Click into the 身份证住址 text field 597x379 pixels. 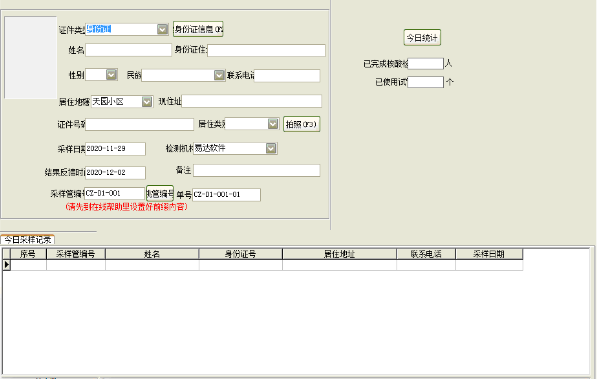(x=267, y=50)
